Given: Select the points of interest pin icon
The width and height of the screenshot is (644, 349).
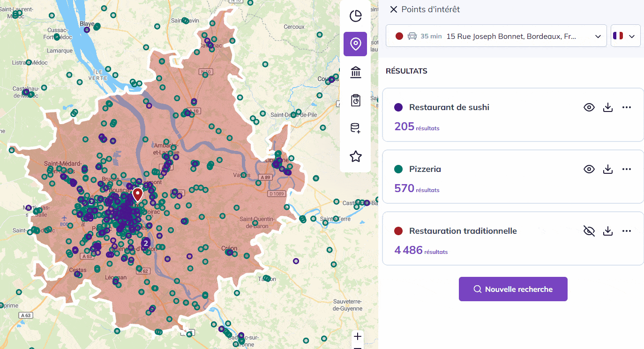Looking at the screenshot, I should point(356,44).
